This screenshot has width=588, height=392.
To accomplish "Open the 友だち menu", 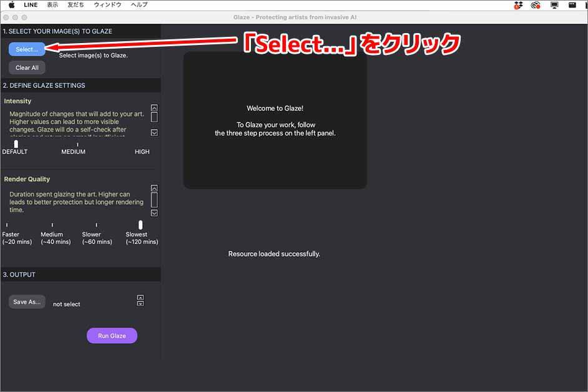I will click(x=76, y=5).
